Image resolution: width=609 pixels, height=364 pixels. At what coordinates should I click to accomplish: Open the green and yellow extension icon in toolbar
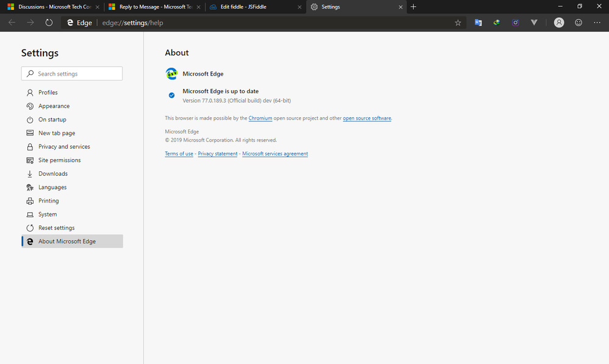(497, 23)
